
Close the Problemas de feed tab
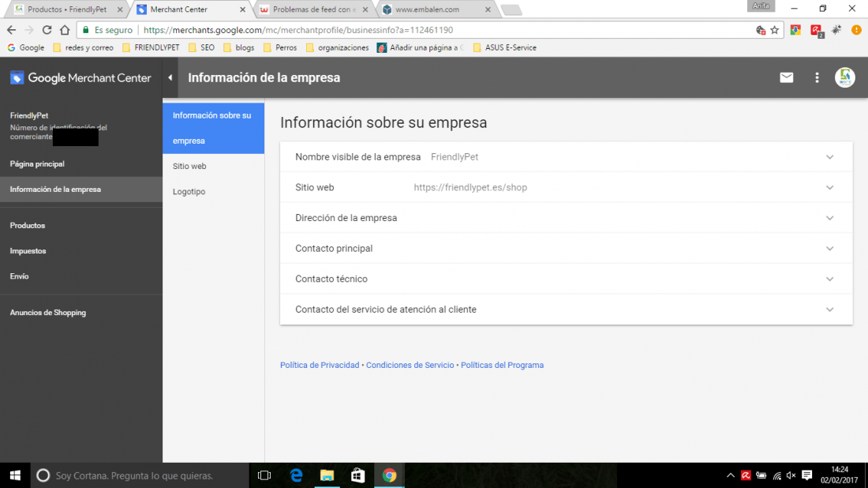coord(365,9)
